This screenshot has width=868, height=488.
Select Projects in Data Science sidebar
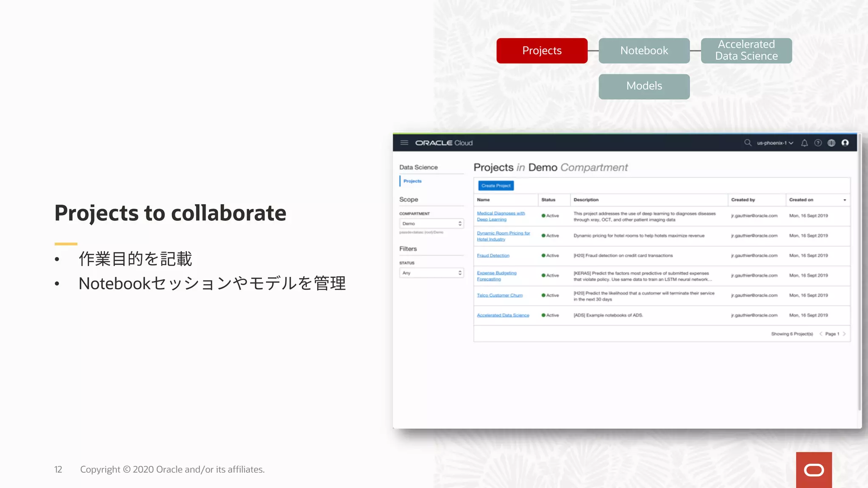[412, 181]
